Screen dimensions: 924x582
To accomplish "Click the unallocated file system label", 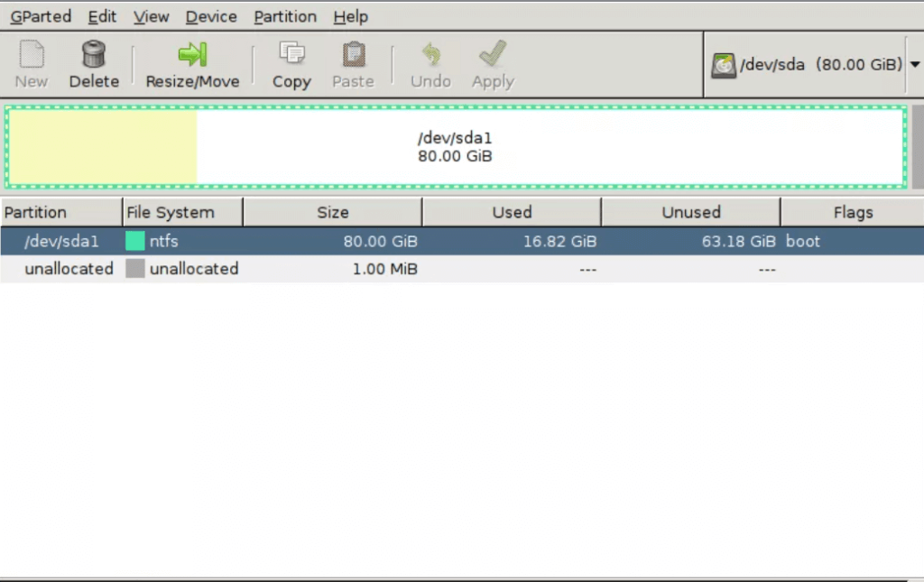I will (x=194, y=269).
